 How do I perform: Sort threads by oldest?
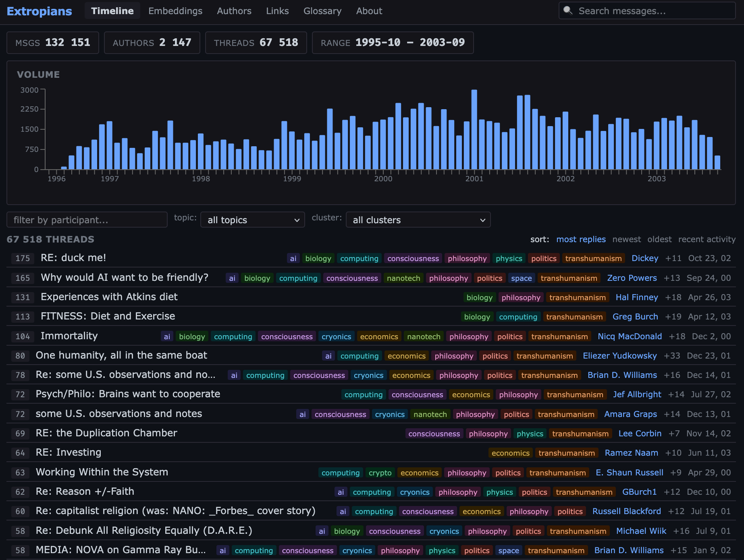tap(659, 239)
